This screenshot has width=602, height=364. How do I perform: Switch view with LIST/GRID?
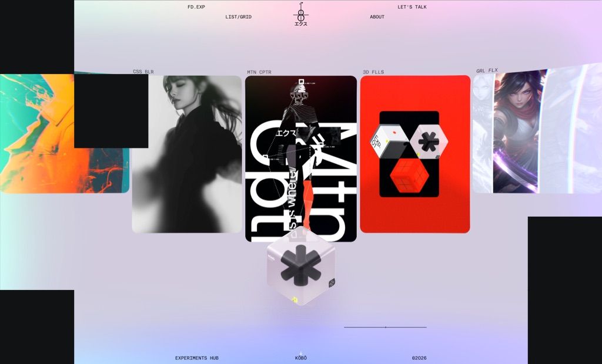(x=239, y=17)
